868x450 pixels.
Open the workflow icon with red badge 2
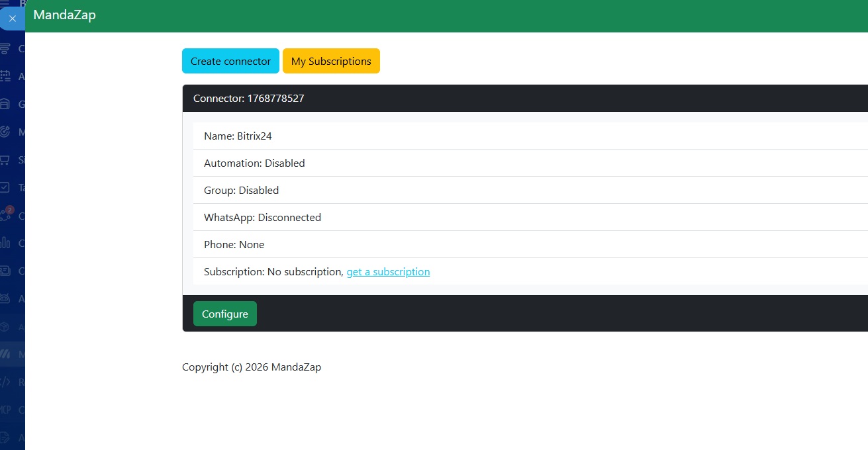click(x=6, y=214)
